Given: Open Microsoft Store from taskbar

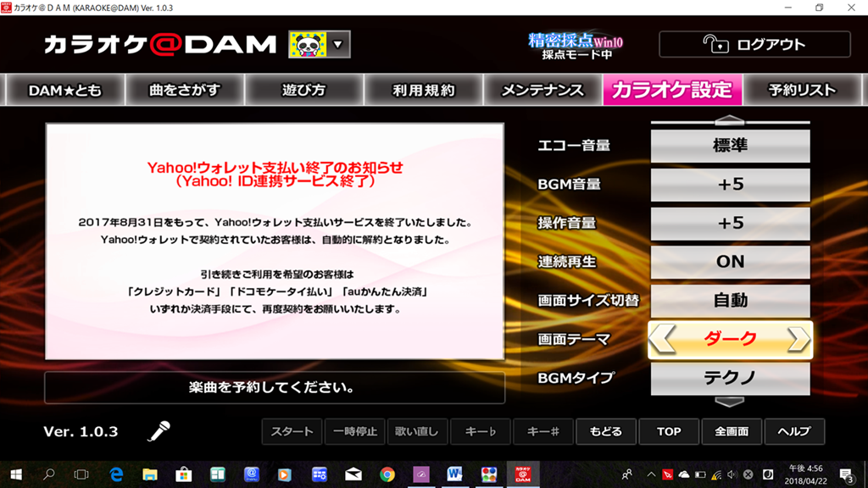Looking at the screenshot, I should 184,474.
